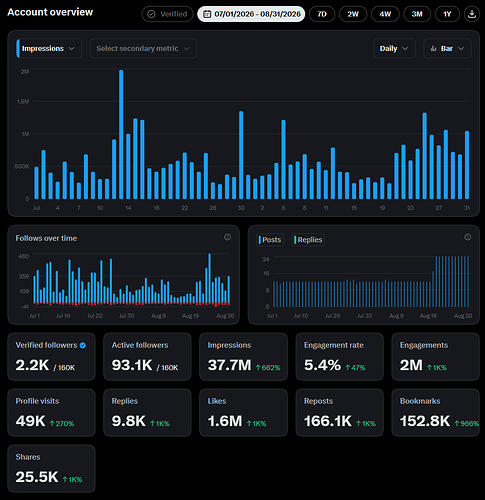Screen dimensions: 485x500
Task: Open the Profile visits card
Action: pos(51,413)
